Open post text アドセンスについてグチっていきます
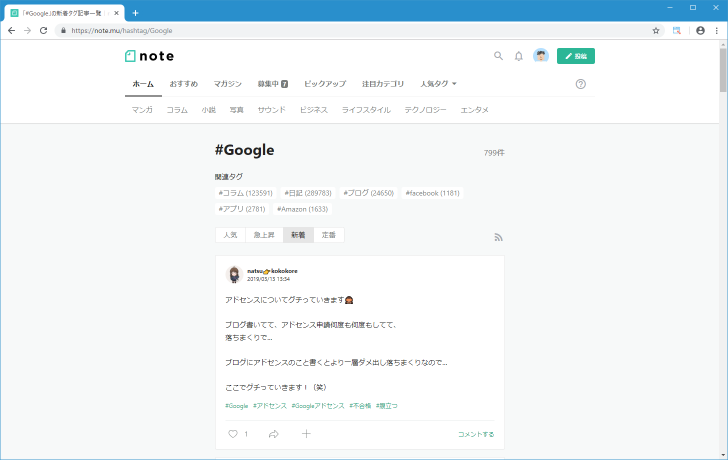 pos(289,300)
